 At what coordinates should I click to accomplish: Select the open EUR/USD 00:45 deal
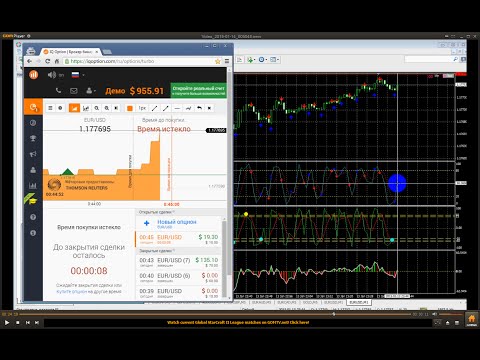tap(179, 239)
